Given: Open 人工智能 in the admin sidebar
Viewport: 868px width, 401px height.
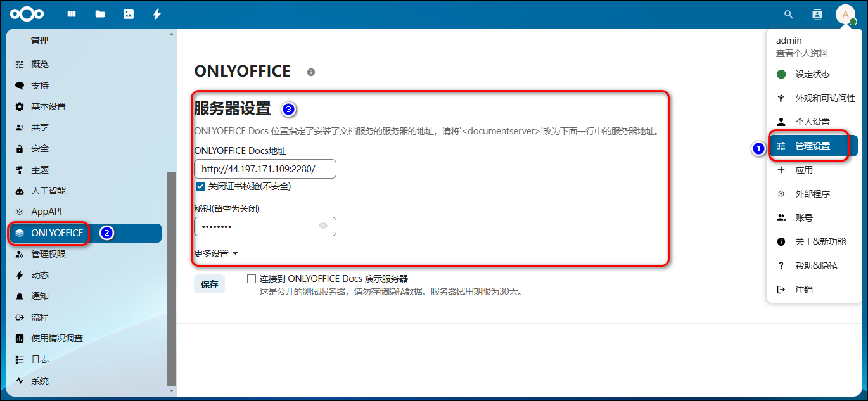Looking at the screenshot, I should pos(86,191).
